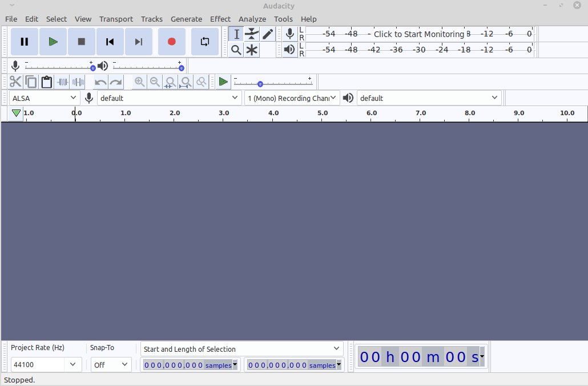Open the File menu
Viewport: 588px width, 386px height.
(11, 19)
